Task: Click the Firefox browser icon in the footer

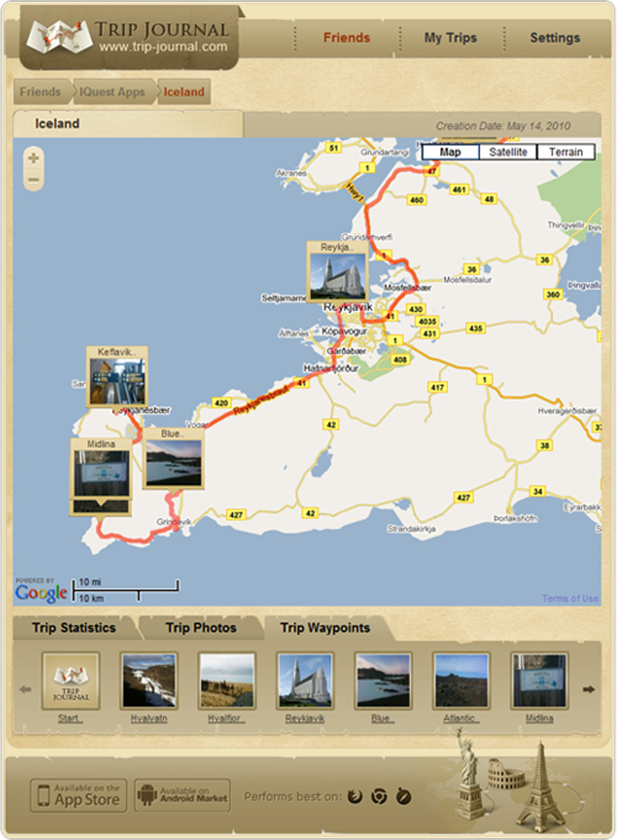Action: pos(355,796)
